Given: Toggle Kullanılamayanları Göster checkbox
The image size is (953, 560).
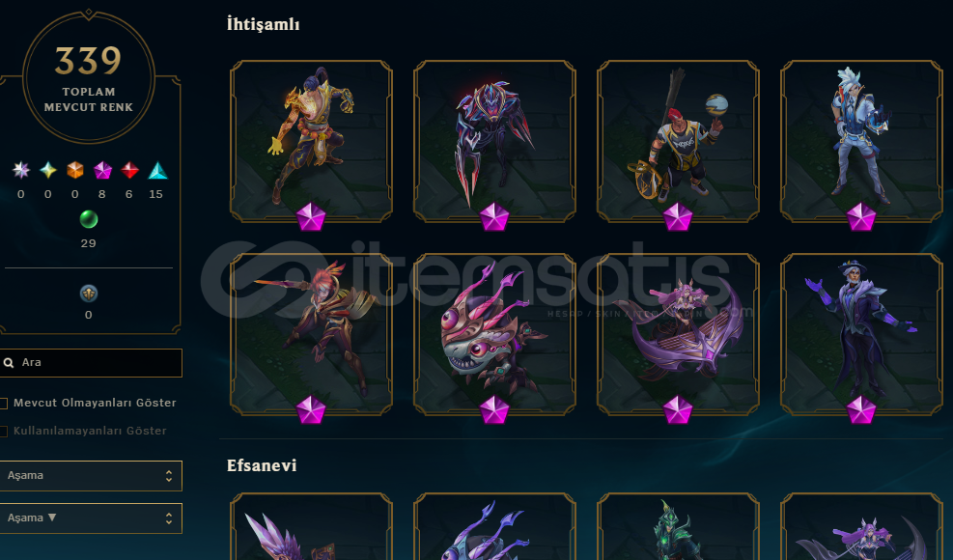Looking at the screenshot, I should click(x=4, y=431).
